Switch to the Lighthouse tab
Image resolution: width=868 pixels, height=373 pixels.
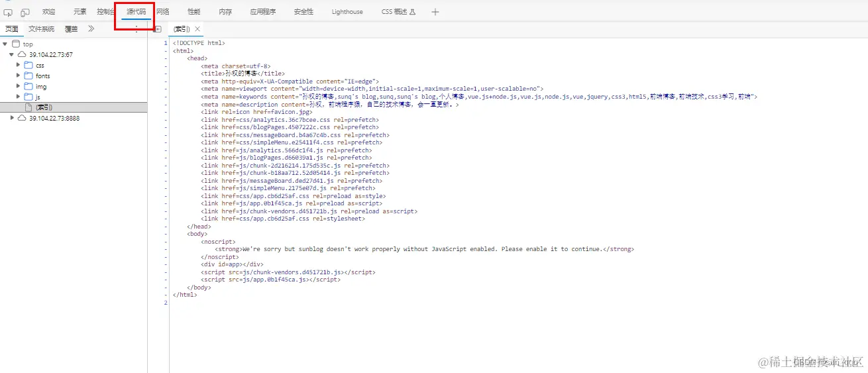[x=347, y=12]
